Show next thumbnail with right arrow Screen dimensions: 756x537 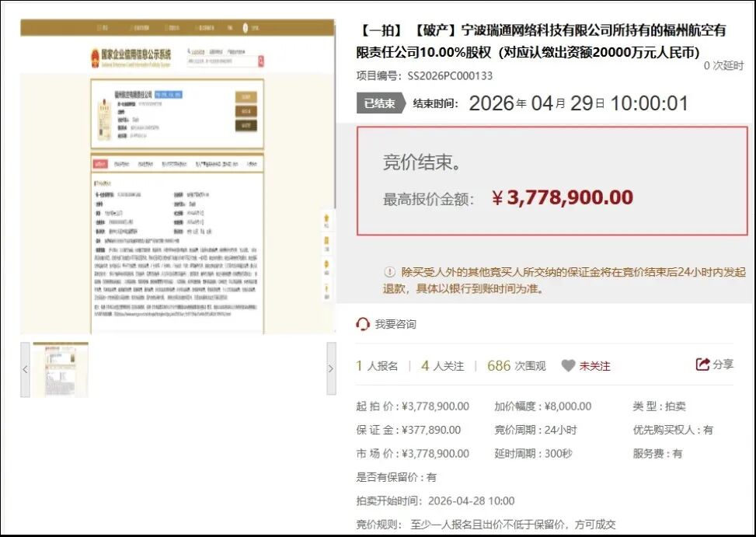coord(331,369)
